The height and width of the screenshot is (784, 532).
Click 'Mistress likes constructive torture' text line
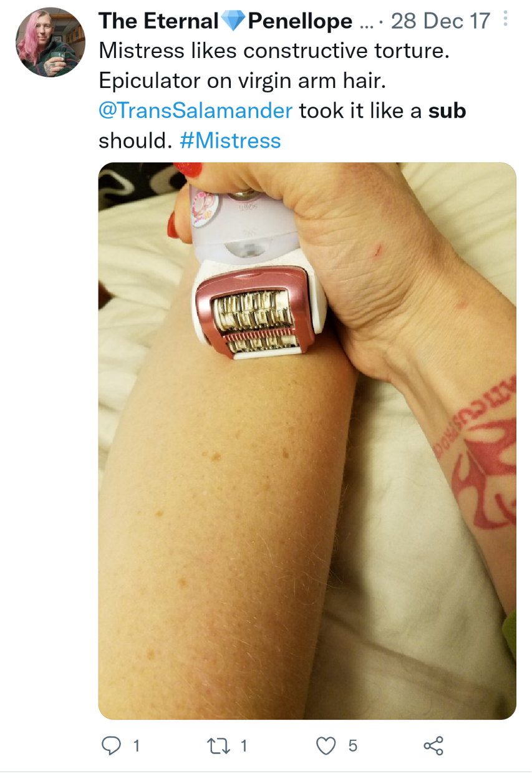tap(274, 51)
